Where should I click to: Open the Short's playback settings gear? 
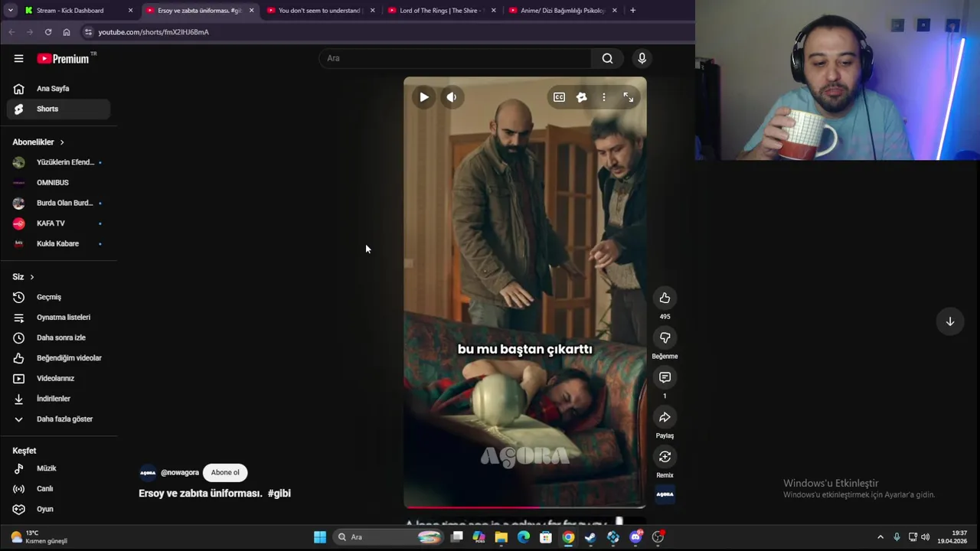(581, 97)
